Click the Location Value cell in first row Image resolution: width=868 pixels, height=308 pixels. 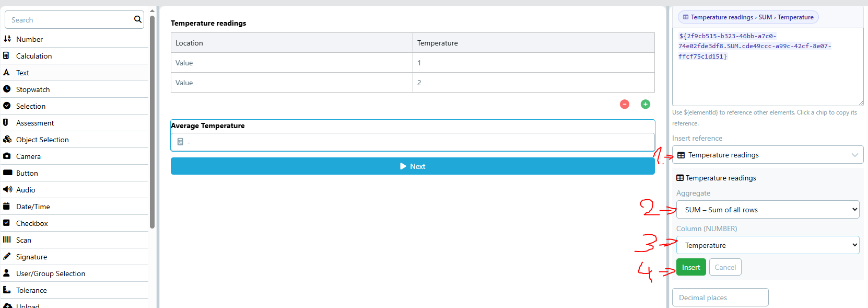click(292, 63)
